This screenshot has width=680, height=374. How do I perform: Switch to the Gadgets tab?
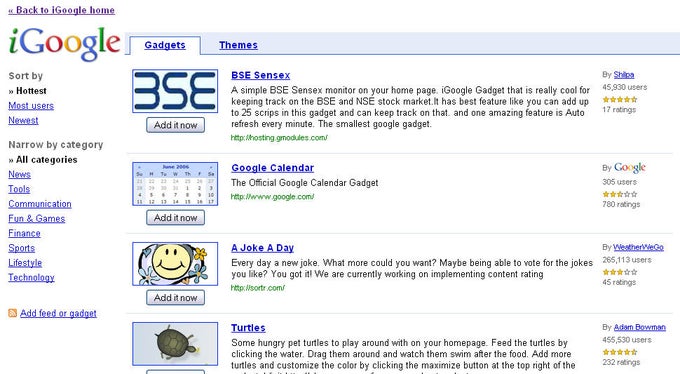[165, 45]
